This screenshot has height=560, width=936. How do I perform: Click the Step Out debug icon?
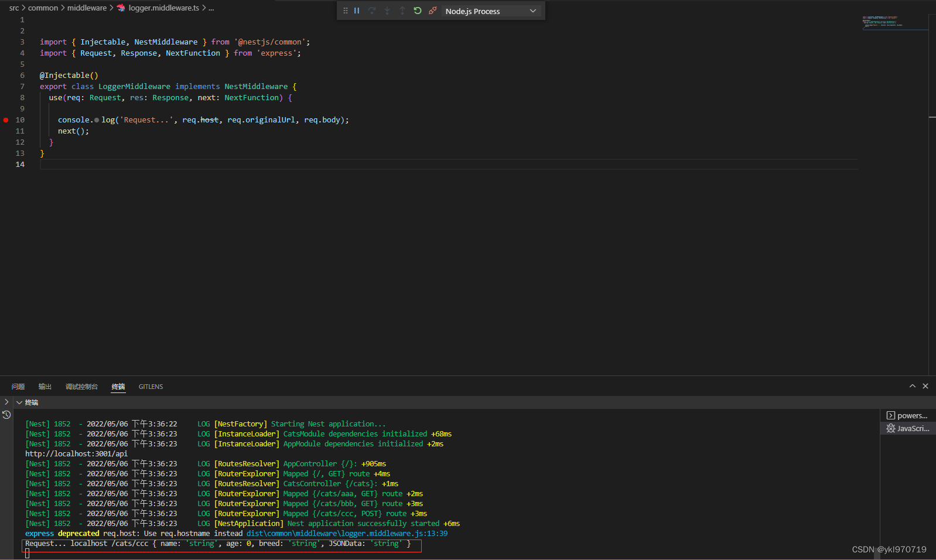(402, 11)
